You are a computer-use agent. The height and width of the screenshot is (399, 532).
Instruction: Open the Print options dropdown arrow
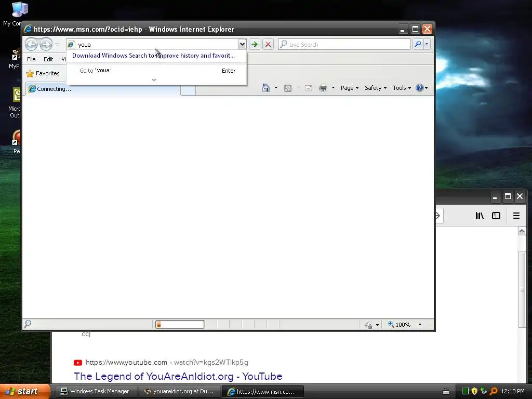tap(333, 88)
